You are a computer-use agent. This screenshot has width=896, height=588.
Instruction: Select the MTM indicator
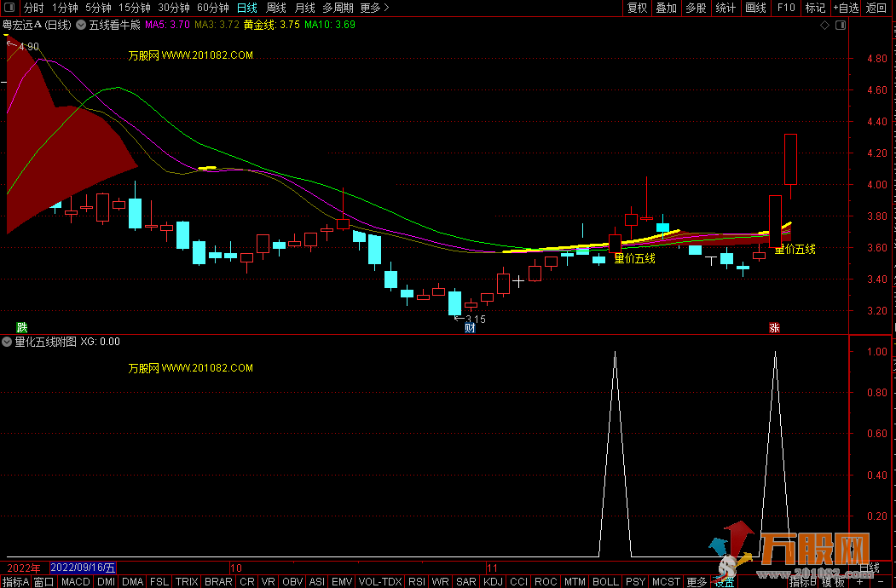[575, 582]
